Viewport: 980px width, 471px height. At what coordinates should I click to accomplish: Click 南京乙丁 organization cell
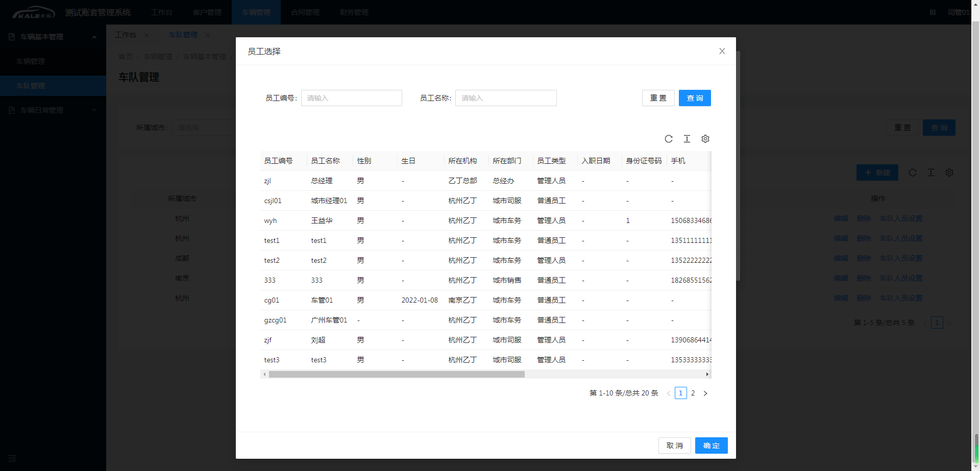pos(462,300)
